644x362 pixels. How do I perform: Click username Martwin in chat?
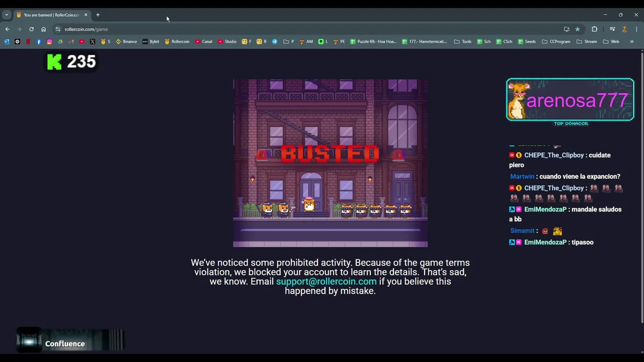click(522, 176)
